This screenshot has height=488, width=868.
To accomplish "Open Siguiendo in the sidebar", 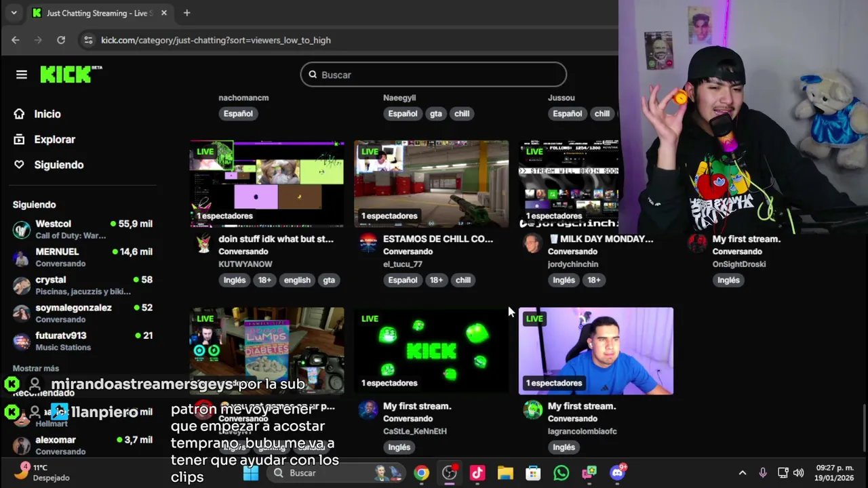I will pyautogui.click(x=58, y=165).
